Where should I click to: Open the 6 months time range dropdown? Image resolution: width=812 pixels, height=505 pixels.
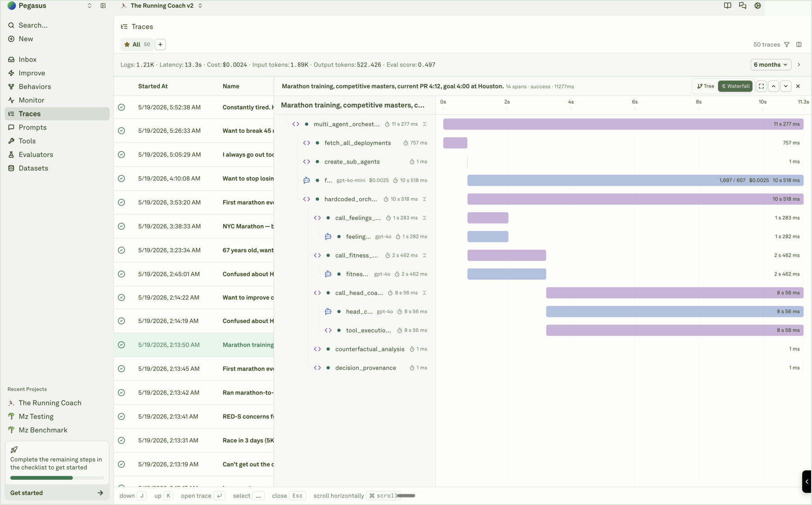click(771, 65)
